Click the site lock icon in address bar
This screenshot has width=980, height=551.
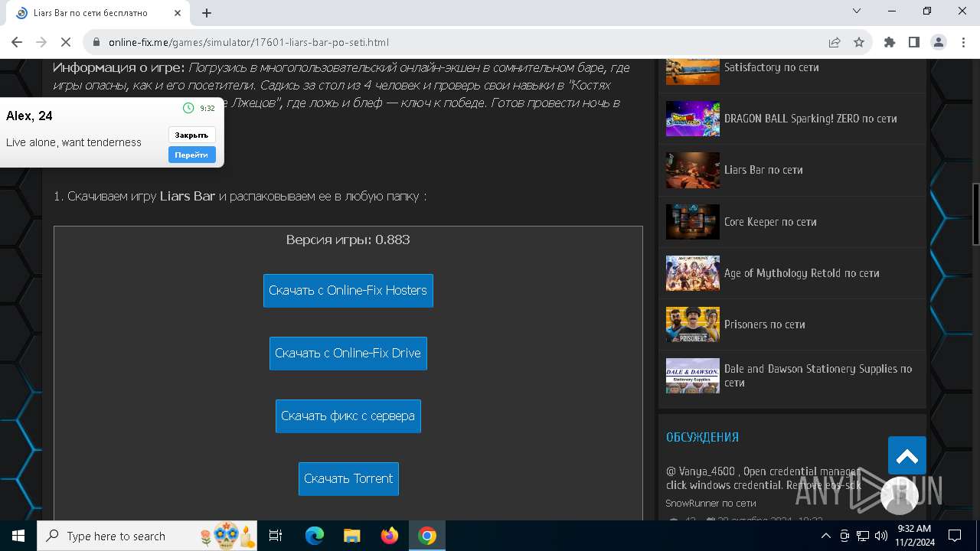pyautogui.click(x=96, y=43)
